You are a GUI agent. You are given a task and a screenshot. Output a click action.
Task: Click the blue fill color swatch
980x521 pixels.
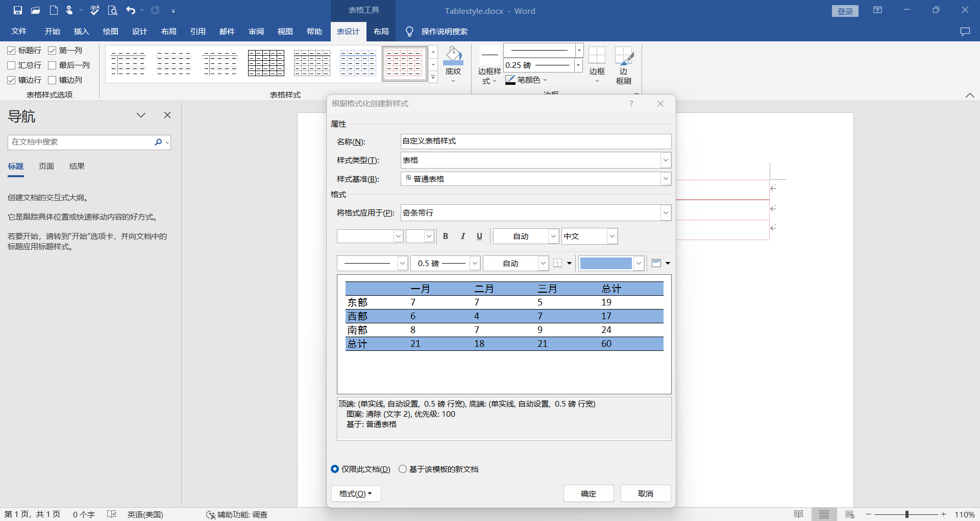606,263
